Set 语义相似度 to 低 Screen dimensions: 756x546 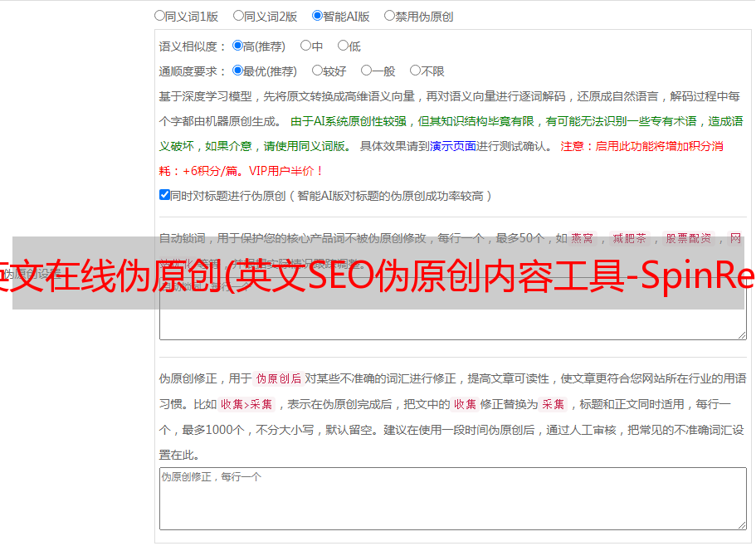tap(344, 46)
